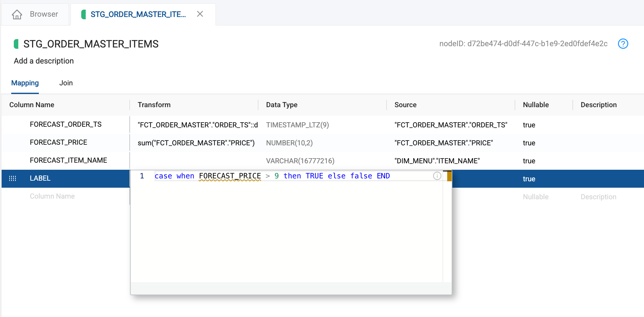
Task: Click the Transform column header
Action: pyautogui.click(x=154, y=105)
